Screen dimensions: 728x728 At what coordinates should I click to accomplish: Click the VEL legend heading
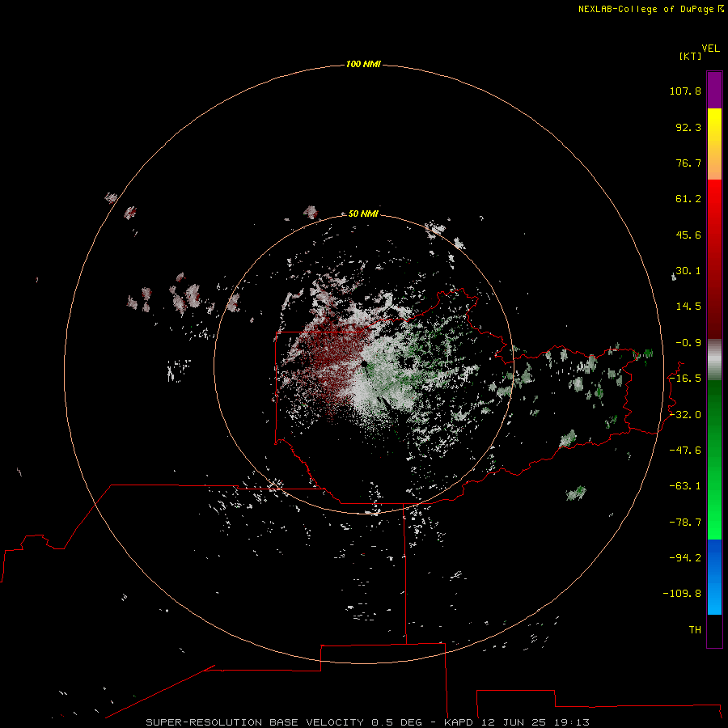710,49
